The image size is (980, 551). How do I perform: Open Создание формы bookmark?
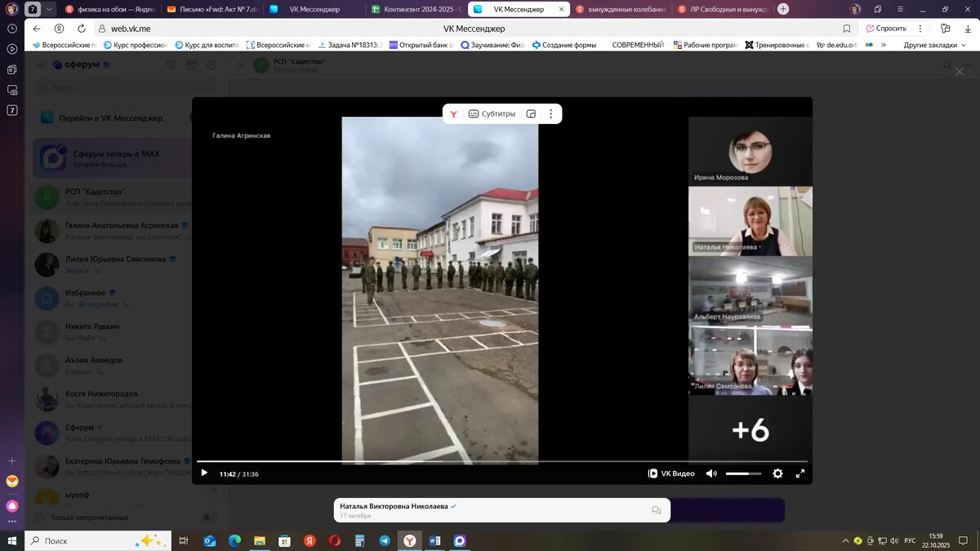564,45
